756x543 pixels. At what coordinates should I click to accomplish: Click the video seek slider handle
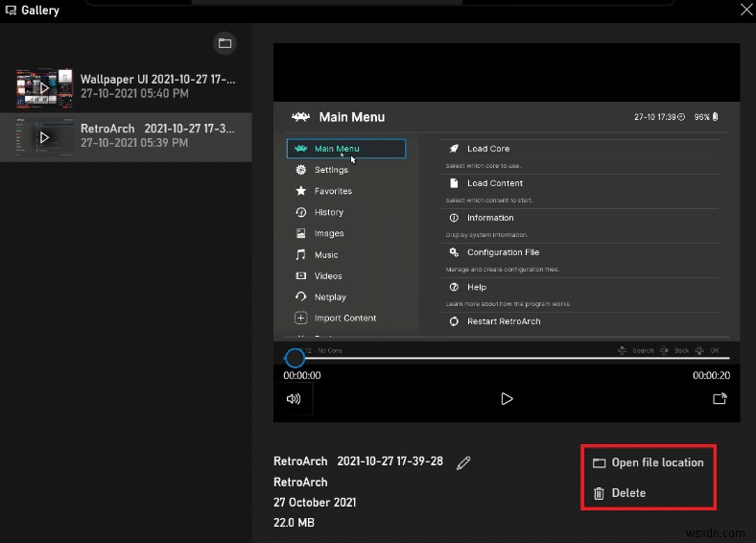pyautogui.click(x=295, y=358)
